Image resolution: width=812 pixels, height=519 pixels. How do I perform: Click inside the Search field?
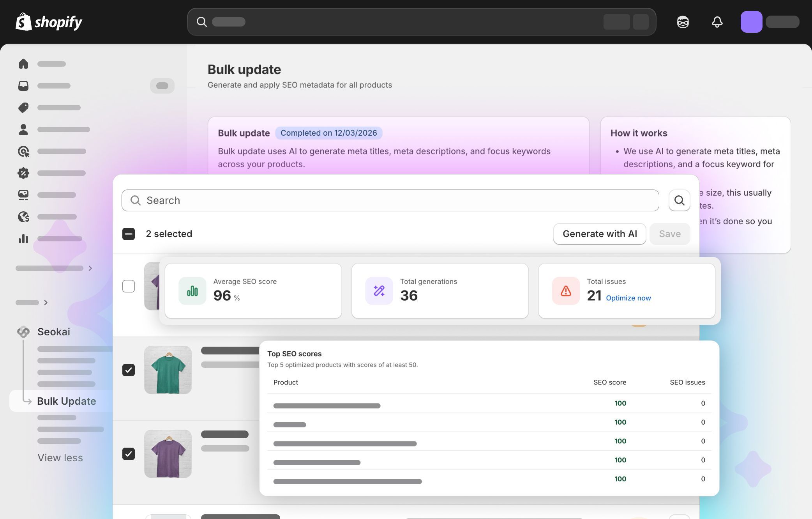point(273,200)
